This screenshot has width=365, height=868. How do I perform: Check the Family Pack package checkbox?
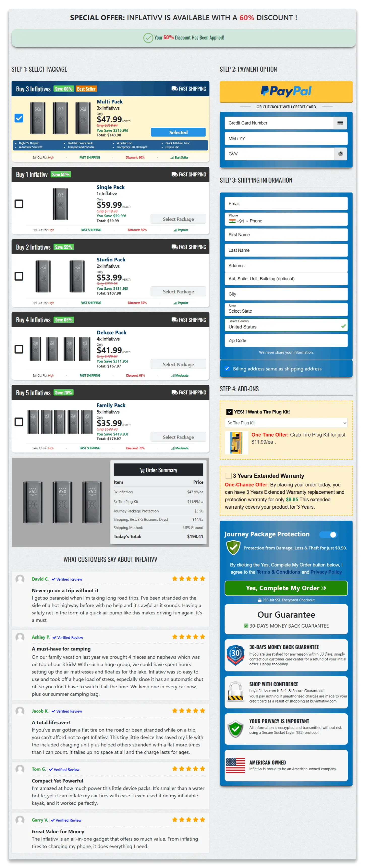[19, 422]
